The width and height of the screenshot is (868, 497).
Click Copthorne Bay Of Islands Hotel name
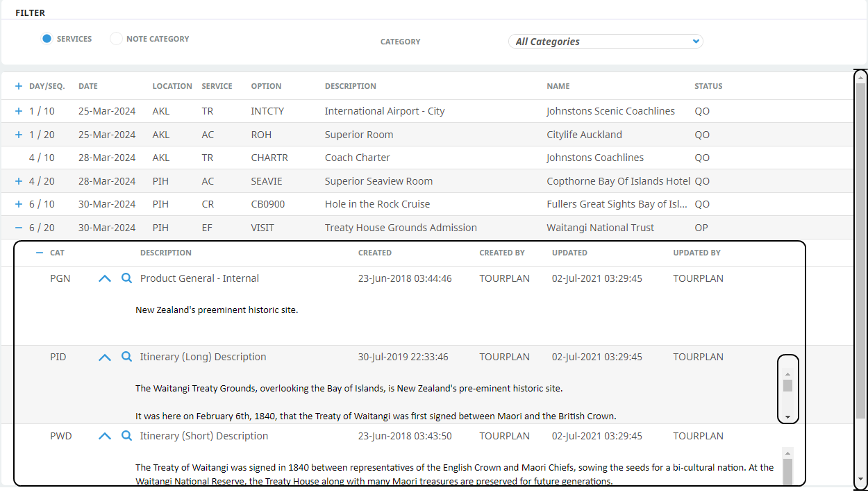pos(619,181)
